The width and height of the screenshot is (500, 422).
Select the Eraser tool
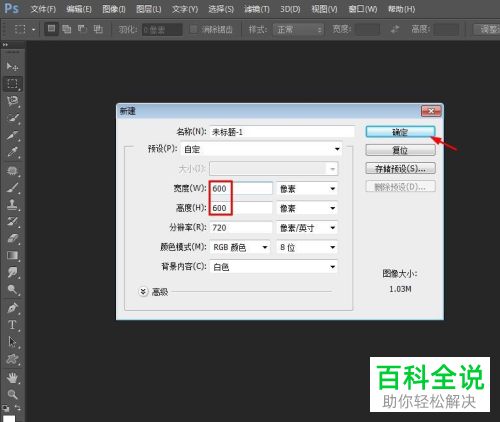click(x=12, y=238)
